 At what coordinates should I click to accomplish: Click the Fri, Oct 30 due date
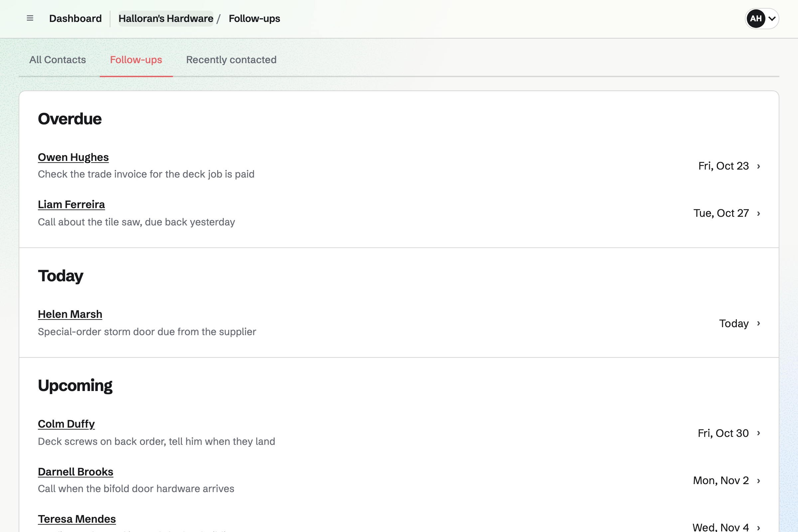click(x=723, y=433)
